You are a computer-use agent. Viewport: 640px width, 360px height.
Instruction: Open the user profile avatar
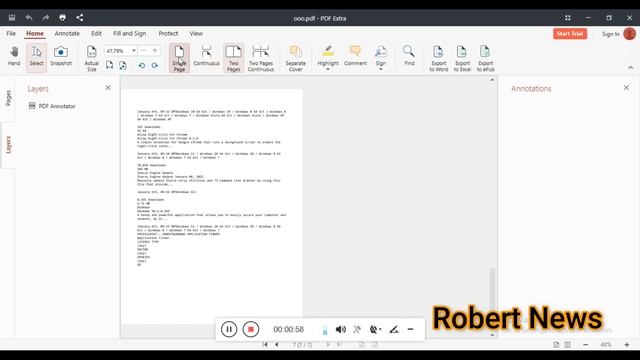(629, 33)
